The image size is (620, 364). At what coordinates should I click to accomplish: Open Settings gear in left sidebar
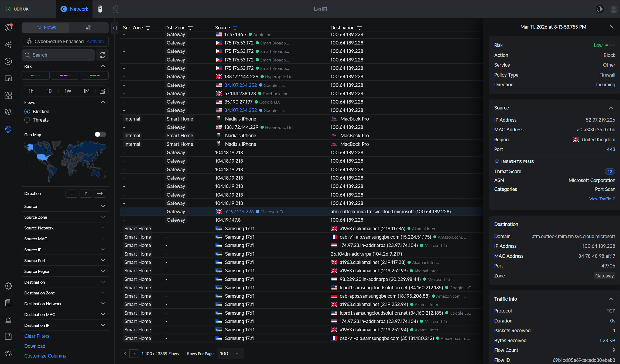click(8, 286)
